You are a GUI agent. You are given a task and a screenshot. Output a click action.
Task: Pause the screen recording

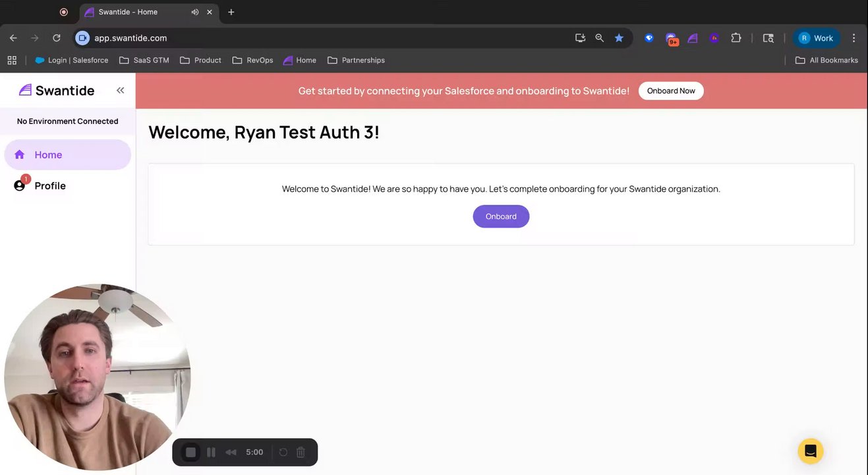(x=211, y=452)
